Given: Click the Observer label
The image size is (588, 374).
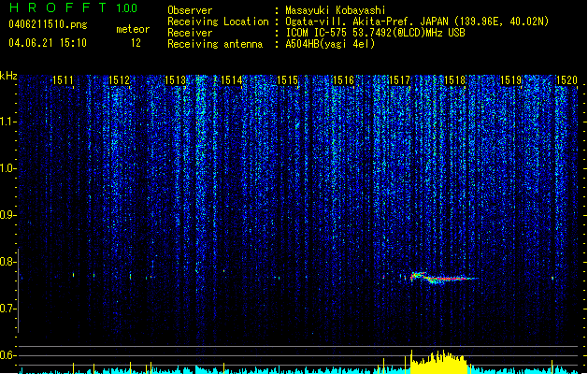Looking at the screenshot, I should point(190,10).
